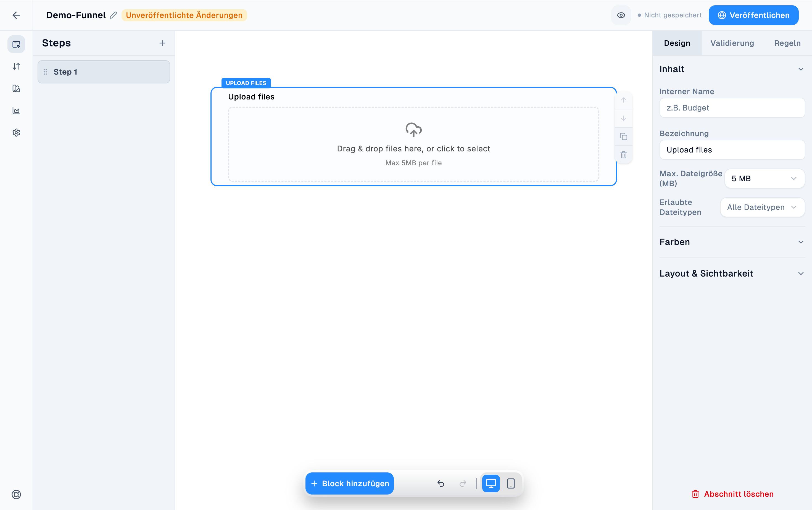Edit funnel name with pencil icon
The height and width of the screenshot is (510, 812).
tap(113, 15)
